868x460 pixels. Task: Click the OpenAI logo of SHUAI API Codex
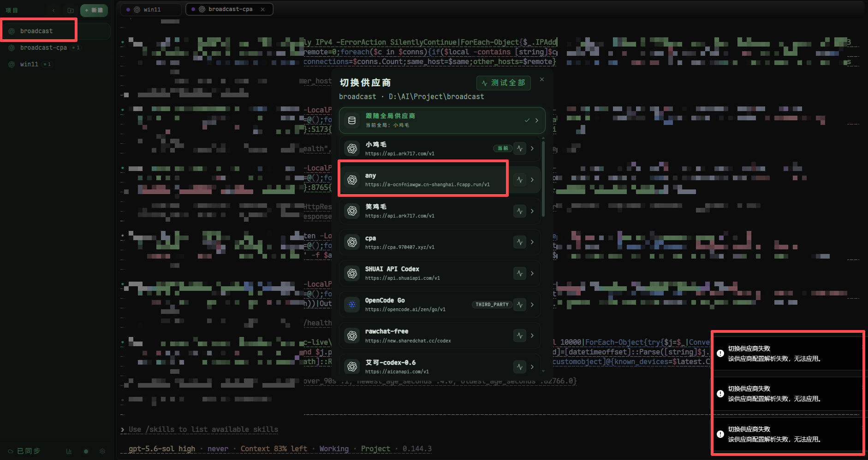pyautogui.click(x=352, y=273)
